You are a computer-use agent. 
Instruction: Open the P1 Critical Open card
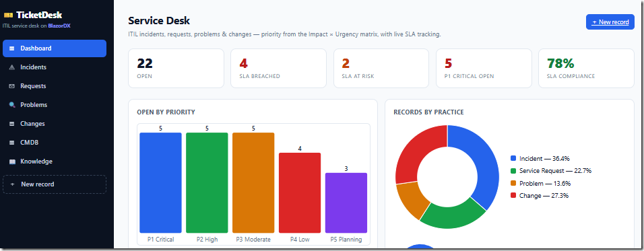[484, 69]
